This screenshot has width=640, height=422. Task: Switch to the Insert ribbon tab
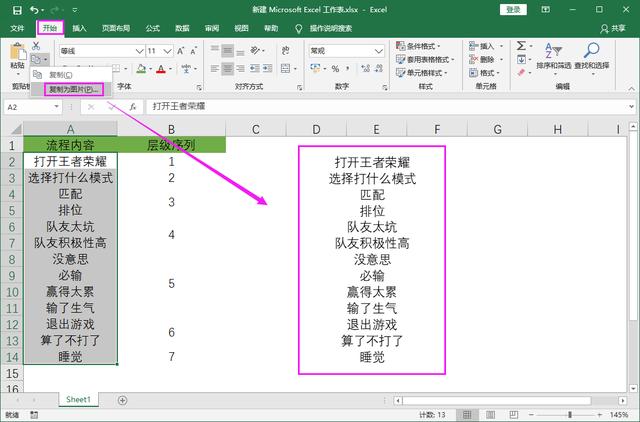[79, 28]
